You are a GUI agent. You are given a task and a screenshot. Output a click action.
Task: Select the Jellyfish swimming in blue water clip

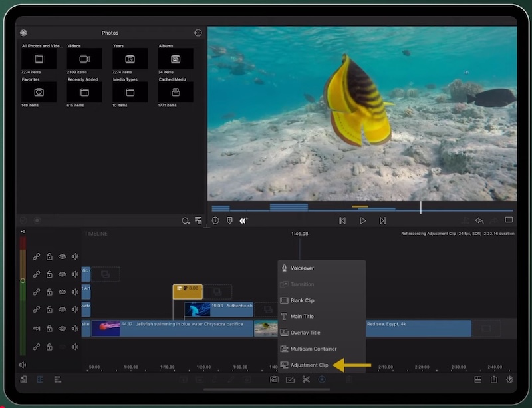coord(172,329)
